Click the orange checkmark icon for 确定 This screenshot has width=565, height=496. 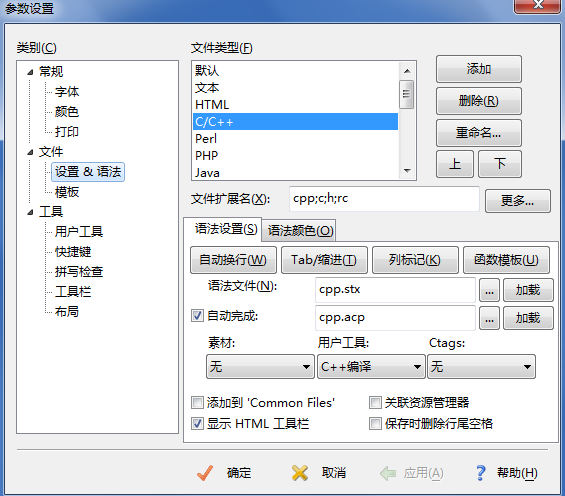coord(205,473)
